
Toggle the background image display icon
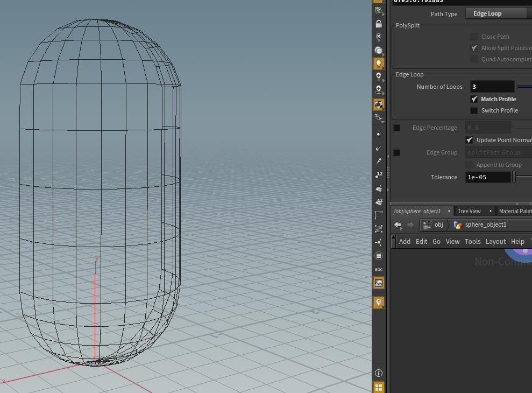point(379,283)
